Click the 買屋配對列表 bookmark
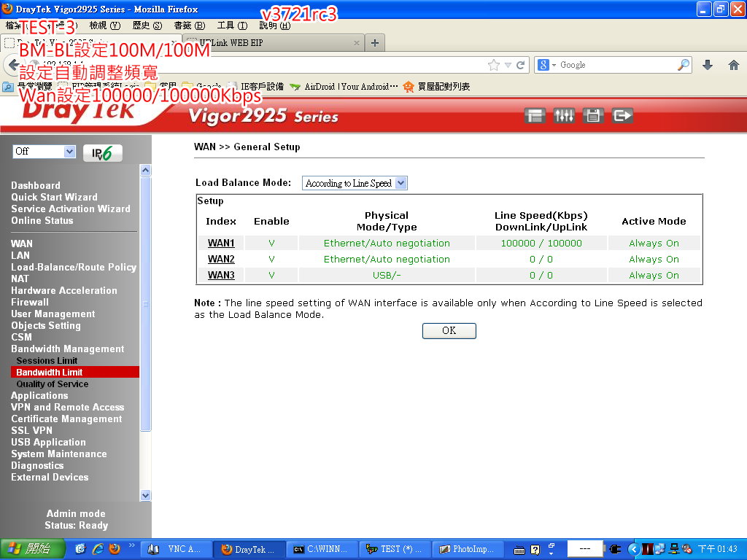 [x=437, y=87]
